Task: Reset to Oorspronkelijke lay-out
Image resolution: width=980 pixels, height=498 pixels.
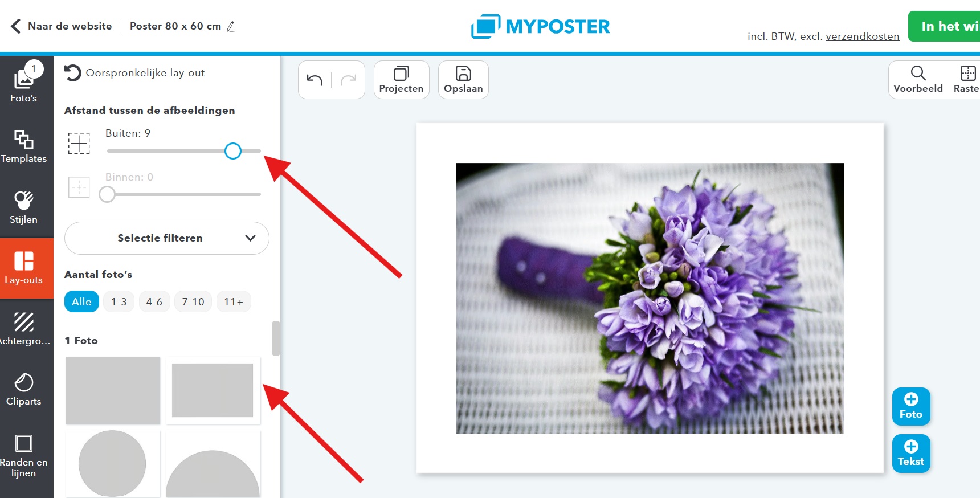Action: (x=134, y=73)
